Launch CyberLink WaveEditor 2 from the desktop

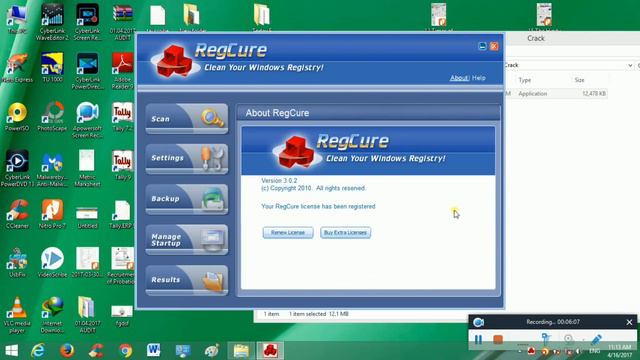point(52,21)
